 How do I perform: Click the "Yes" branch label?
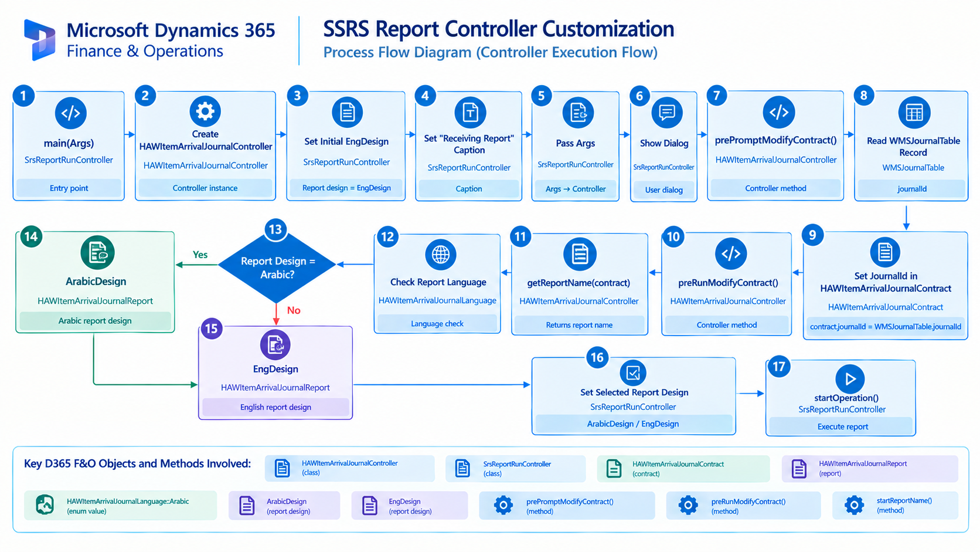click(x=200, y=255)
